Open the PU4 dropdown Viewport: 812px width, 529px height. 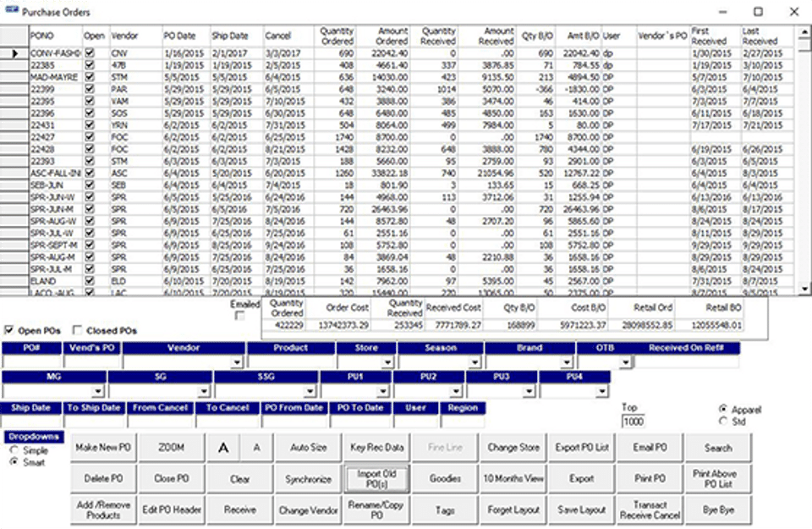601,391
